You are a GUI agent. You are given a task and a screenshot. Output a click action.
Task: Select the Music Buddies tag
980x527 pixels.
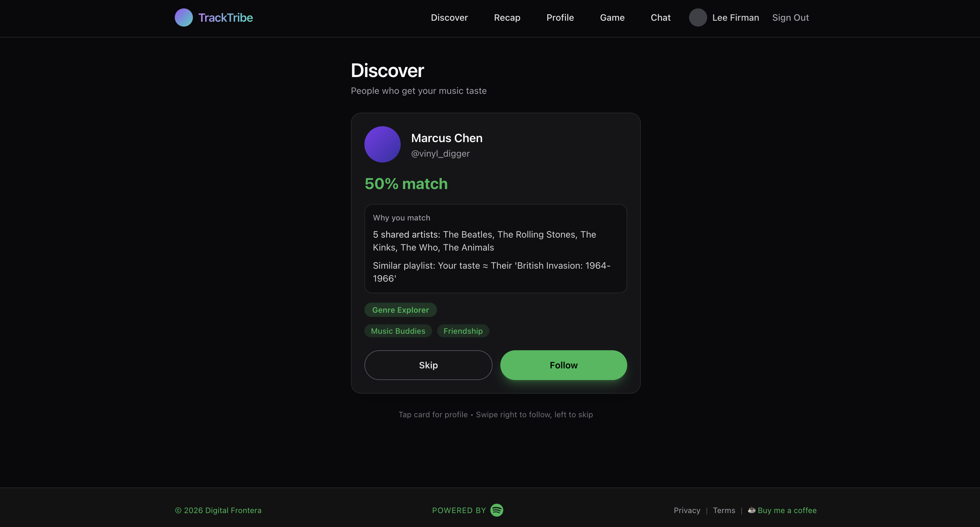(x=398, y=331)
